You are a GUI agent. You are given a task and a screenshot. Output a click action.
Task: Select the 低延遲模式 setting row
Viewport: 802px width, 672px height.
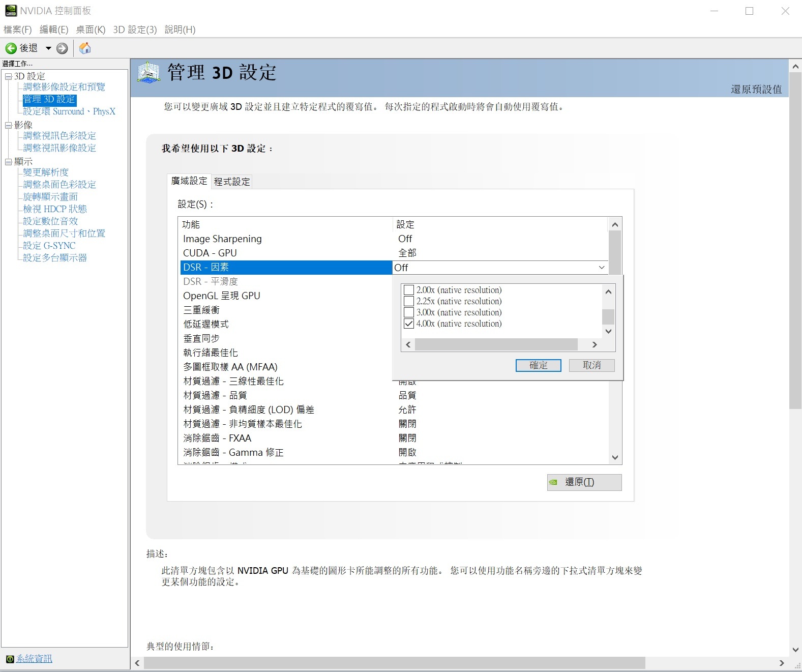[x=286, y=325]
